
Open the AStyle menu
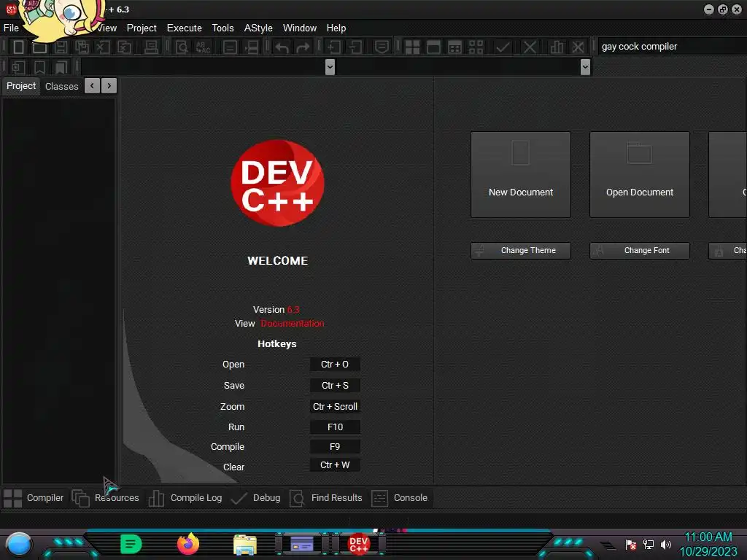[258, 28]
